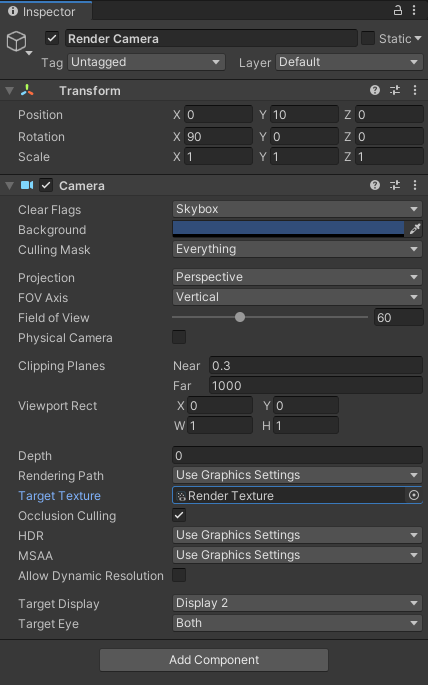Lock the Inspector with padlock icon
428x685 pixels.
397,10
